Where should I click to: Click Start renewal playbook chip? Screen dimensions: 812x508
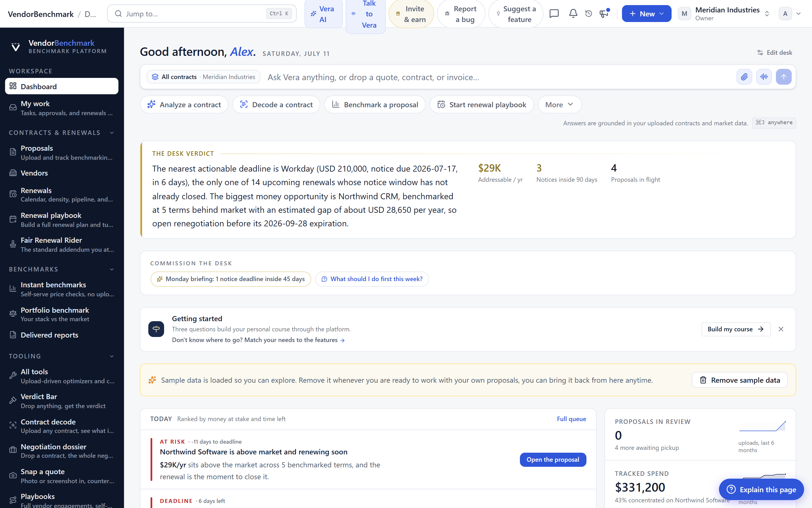482,104
